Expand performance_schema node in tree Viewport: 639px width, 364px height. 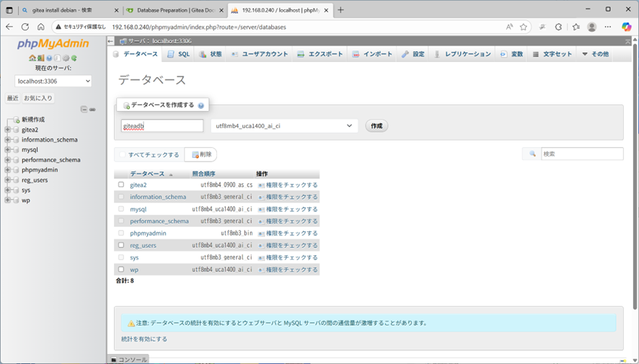(x=7, y=159)
